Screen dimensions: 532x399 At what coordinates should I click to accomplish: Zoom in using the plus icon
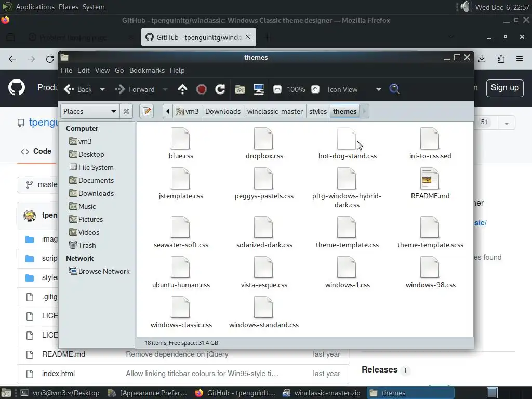click(x=315, y=89)
